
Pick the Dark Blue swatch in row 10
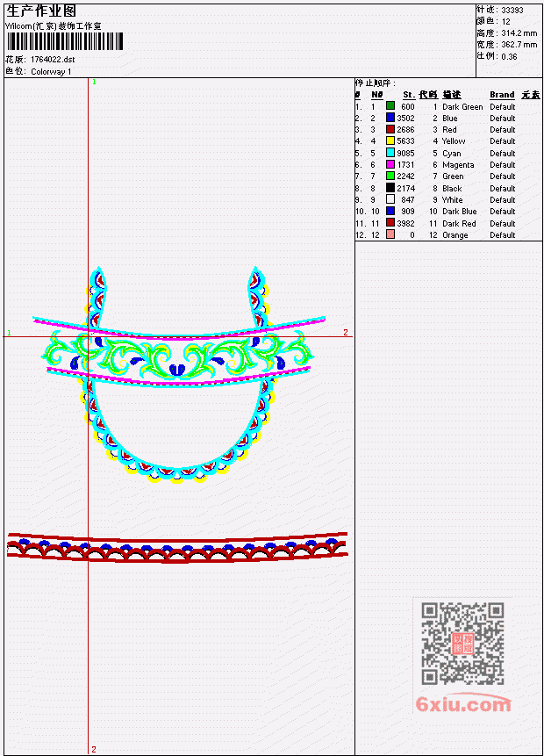[x=390, y=212]
